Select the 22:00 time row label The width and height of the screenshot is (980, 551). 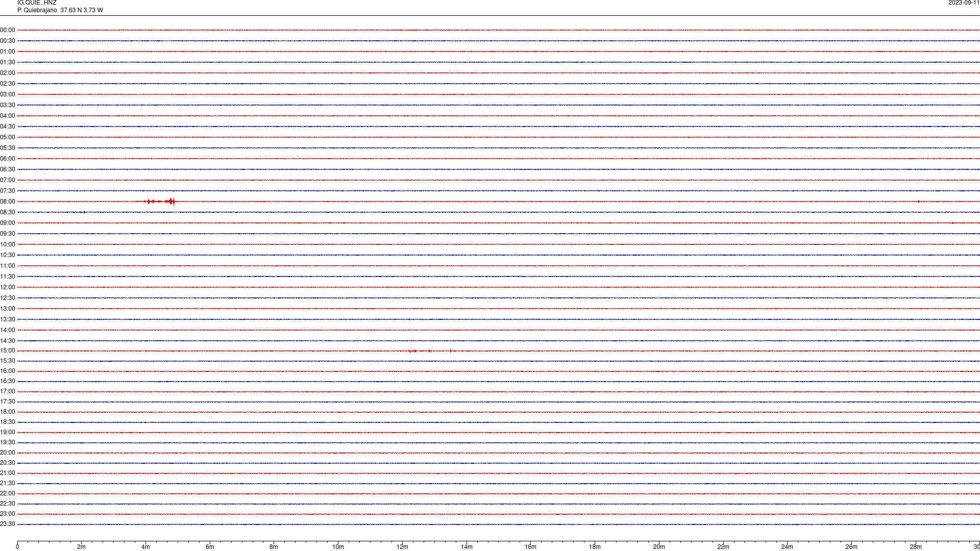[x=8, y=493]
